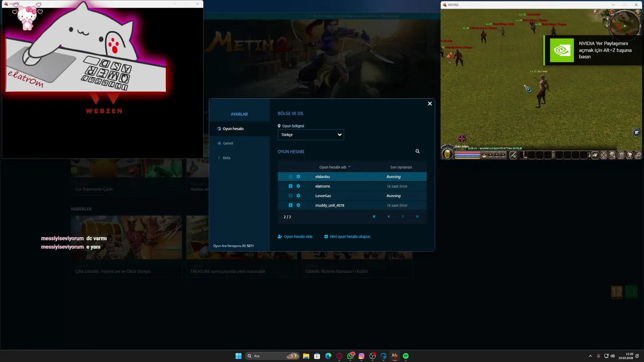Image resolution: width=644 pixels, height=362 pixels.
Task: Click the player character in METIN2 window
Action: click(541, 92)
